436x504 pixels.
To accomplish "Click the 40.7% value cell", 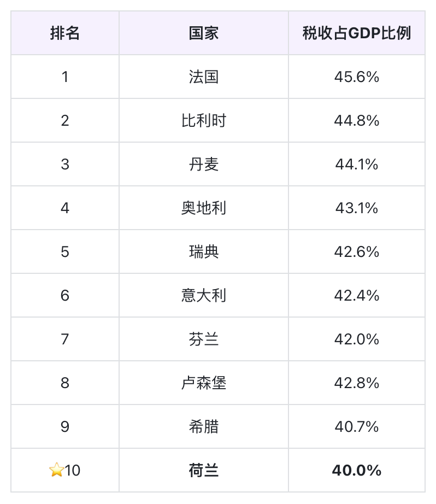I will pos(356,426).
